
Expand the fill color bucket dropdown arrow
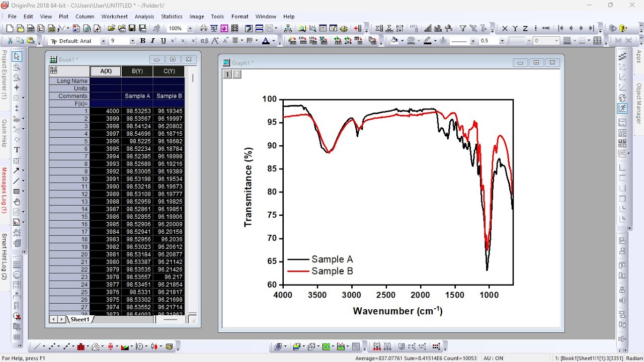pos(402,41)
